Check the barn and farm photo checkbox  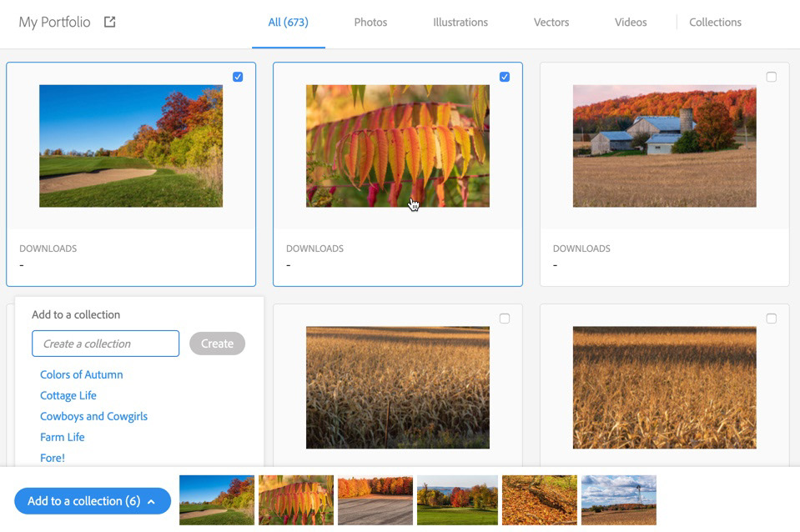click(x=772, y=77)
